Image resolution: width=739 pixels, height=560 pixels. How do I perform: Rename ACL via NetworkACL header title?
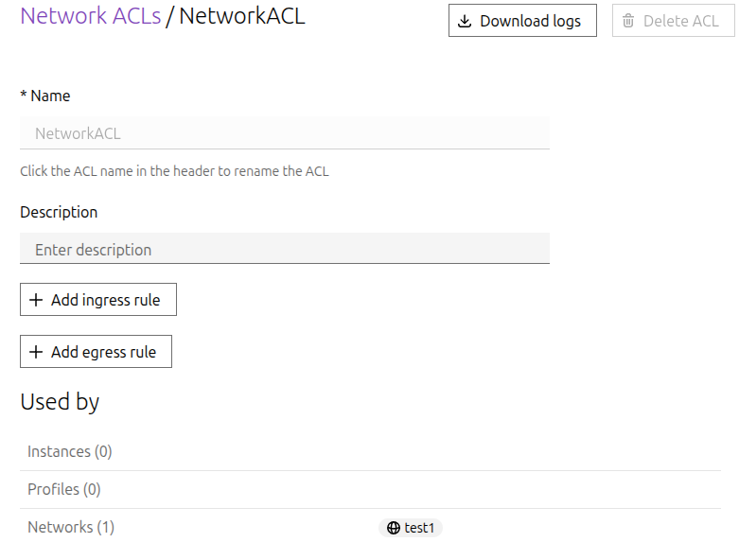pyautogui.click(x=242, y=16)
